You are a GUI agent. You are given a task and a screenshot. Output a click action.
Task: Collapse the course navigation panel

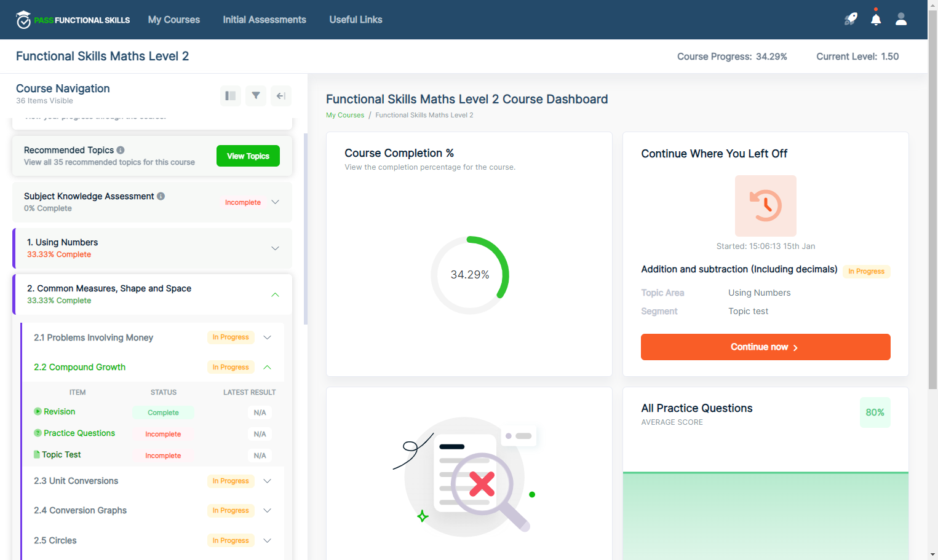click(x=281, y=96)
